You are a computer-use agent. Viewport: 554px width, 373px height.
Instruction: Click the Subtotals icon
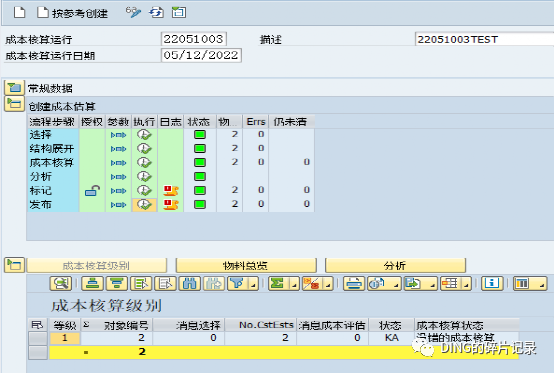(x=312, y=283)
